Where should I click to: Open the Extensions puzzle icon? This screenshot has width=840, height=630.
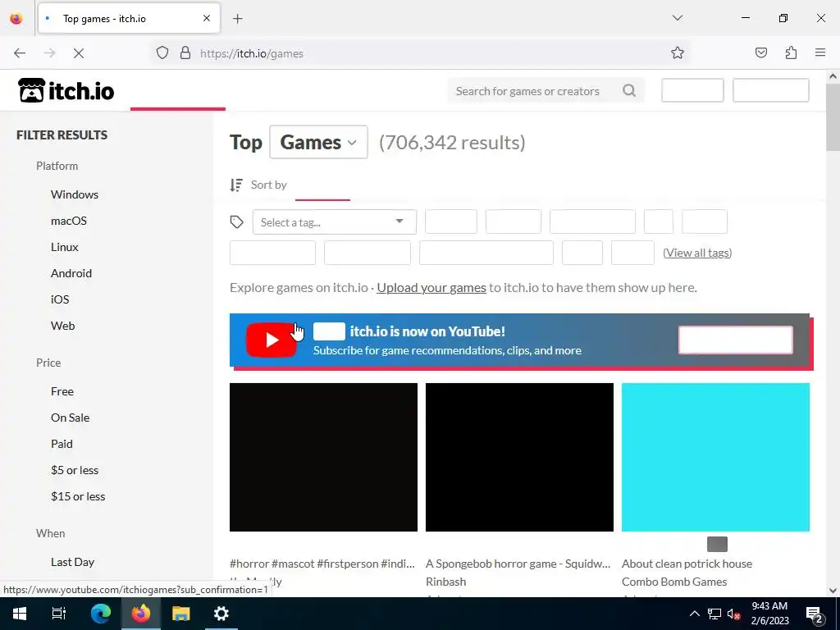(791, 52)
